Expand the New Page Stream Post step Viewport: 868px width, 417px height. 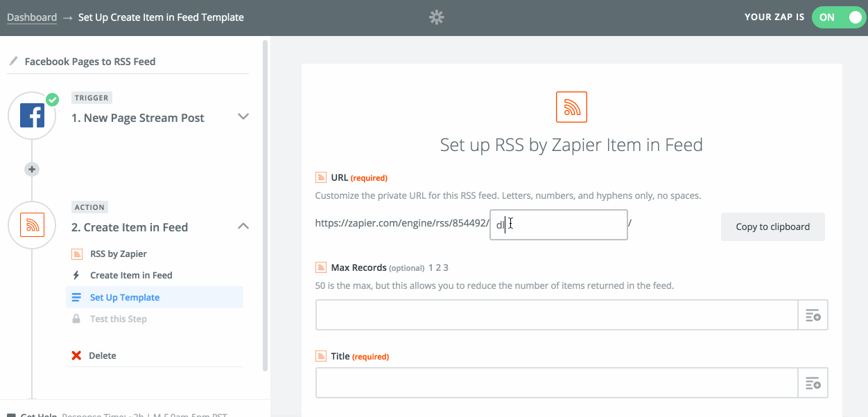[243, 116]
